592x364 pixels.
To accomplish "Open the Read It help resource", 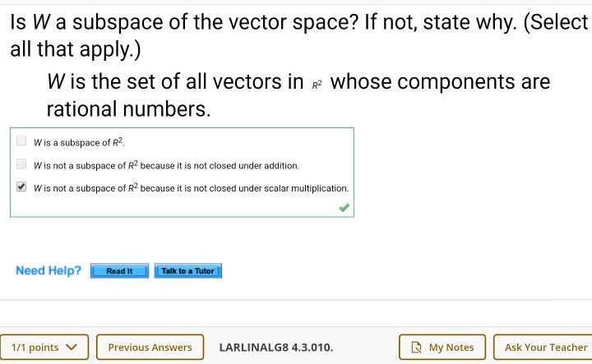I will [119, 271].
